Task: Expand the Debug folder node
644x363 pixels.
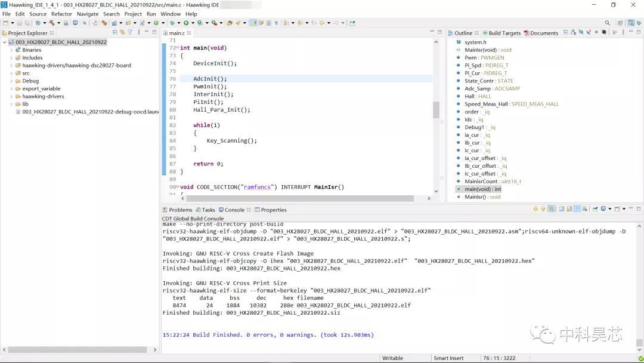Action: (11, 81)
